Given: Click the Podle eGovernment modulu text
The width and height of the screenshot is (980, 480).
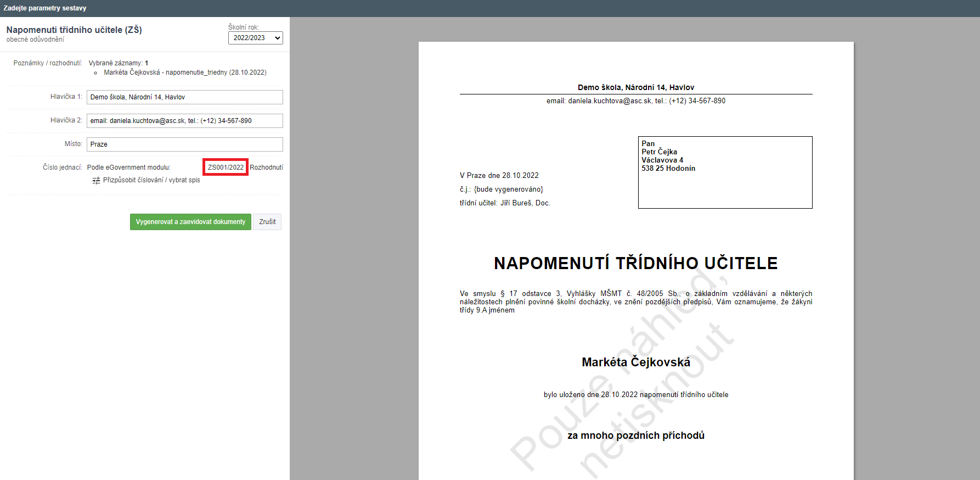Looking at the screenshot, I should click(129, 168).
